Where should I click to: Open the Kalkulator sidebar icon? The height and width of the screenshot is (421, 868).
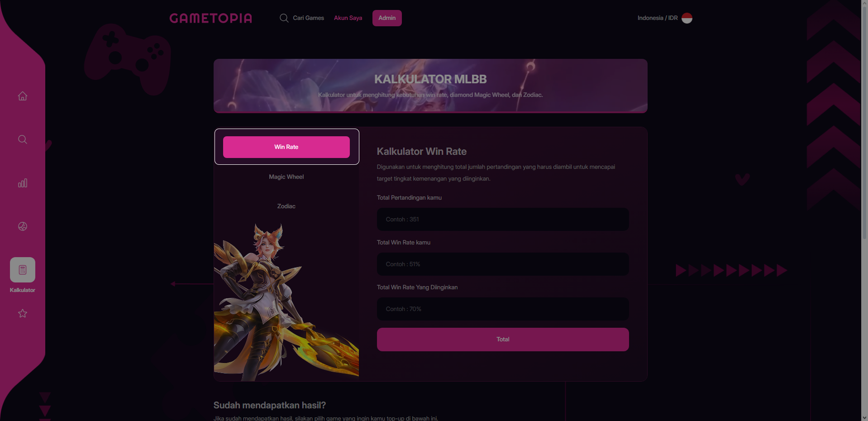[x=23, y=270]
